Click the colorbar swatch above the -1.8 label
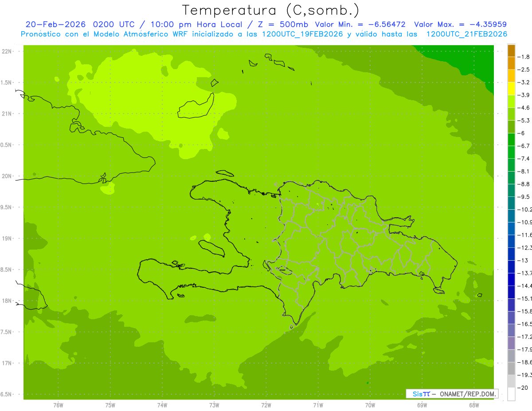 (x=511, y=51)
